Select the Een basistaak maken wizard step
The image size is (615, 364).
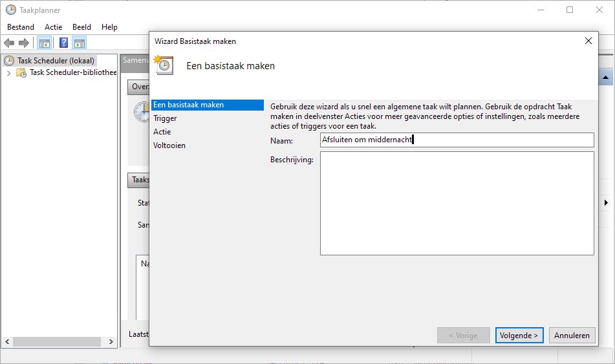pyautogui.click(x=208, y=105)
